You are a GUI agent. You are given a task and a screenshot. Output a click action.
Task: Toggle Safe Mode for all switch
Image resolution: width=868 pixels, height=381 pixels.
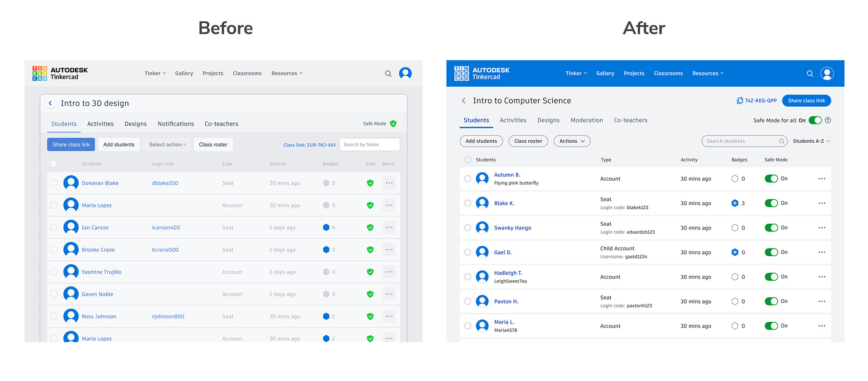pyautogui.click(x=815, y=120)
